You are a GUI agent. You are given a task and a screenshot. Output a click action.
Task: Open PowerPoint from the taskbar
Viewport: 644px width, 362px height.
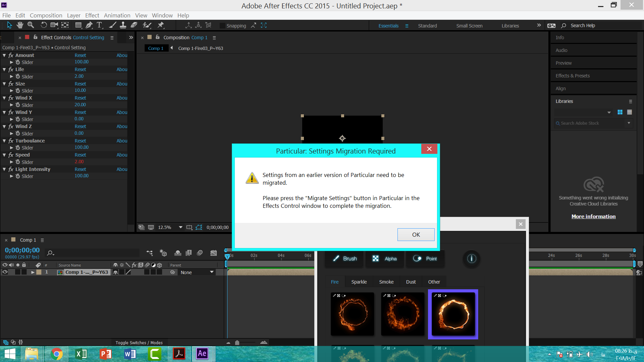point(106,354)
